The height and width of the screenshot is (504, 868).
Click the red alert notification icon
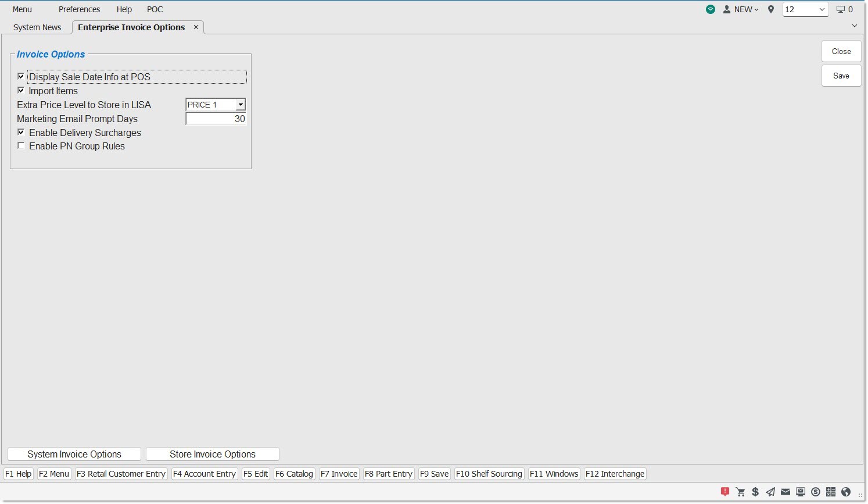pyautogui.click(x=725, y=492)
